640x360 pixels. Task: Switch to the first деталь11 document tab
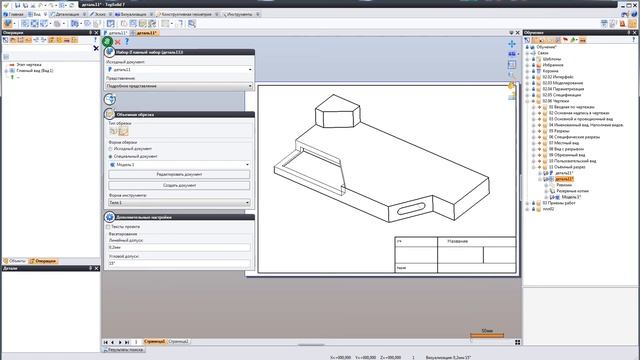click(x=116, y=33)
